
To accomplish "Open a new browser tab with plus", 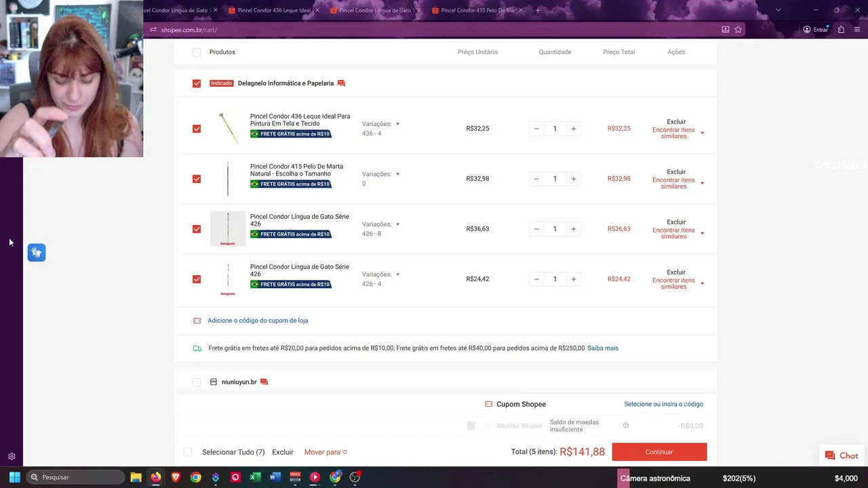I will coord(538,10).
